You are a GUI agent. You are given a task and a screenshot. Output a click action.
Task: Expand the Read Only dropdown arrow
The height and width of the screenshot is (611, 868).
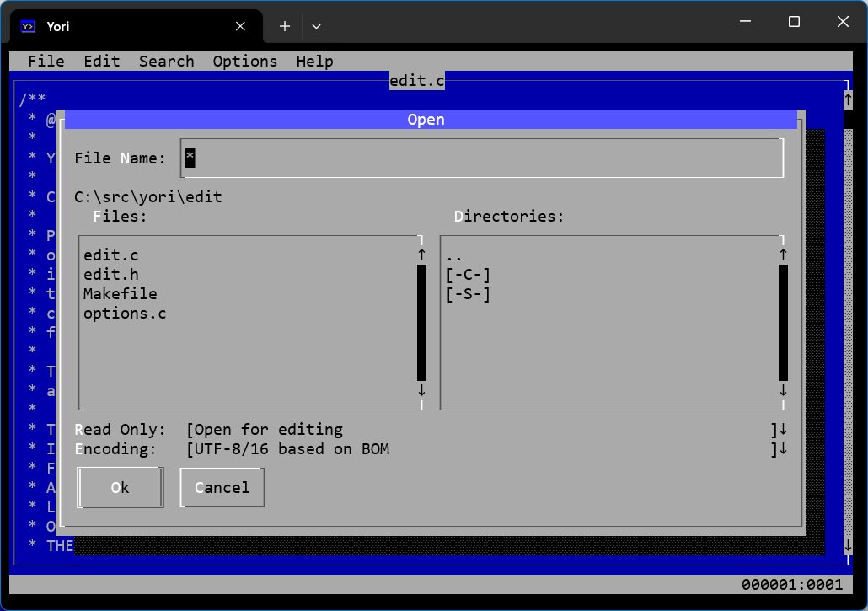783,430
